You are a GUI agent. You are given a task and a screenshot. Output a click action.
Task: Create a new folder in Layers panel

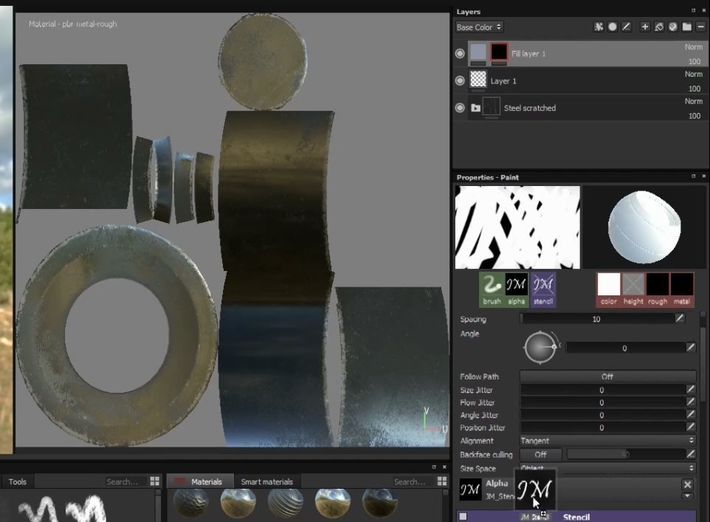coord(687,27)
